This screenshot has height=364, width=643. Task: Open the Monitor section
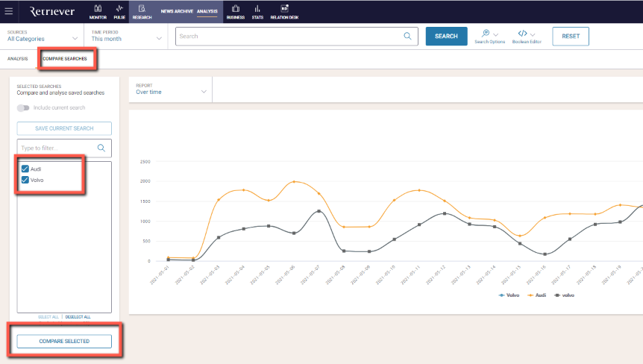(98, 12)
